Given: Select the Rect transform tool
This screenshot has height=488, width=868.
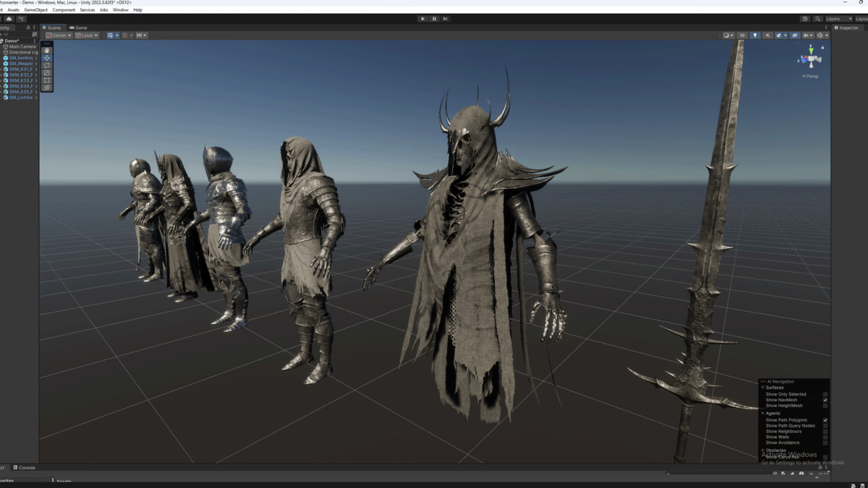Looking at the screenshot, I should pos(47,80).
